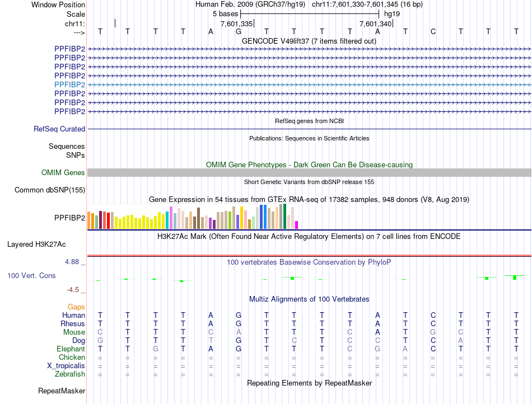This screenshot has height=404, width=532.
Task: Select the RefSeq Curated track label
Action: [x=59, y=129]
